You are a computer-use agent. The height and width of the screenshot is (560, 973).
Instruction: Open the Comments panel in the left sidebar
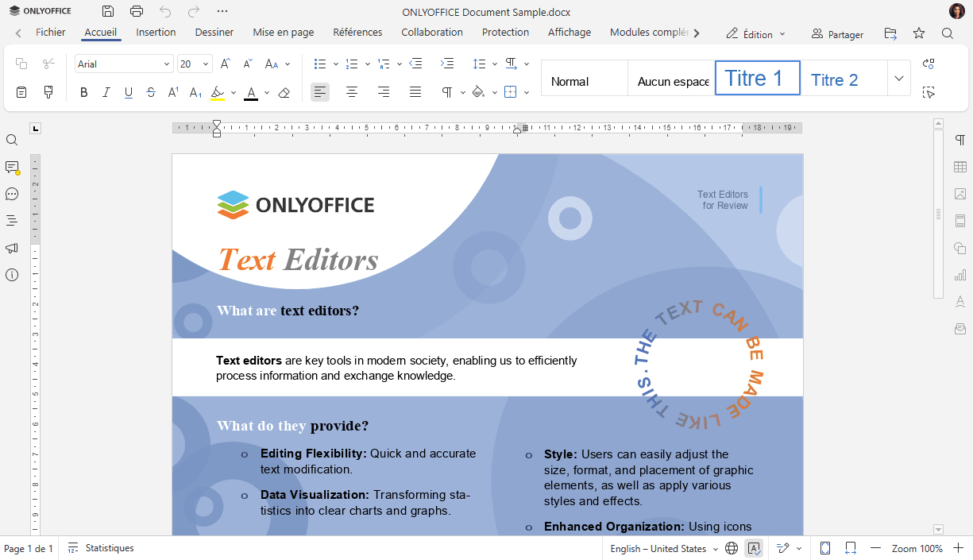(x=11, y=167)
